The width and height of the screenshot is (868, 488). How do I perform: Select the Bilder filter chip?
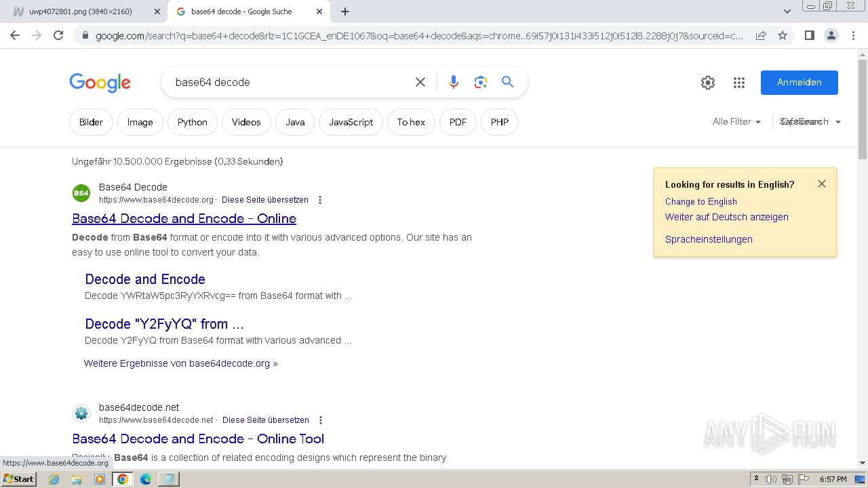coord(91,122)
